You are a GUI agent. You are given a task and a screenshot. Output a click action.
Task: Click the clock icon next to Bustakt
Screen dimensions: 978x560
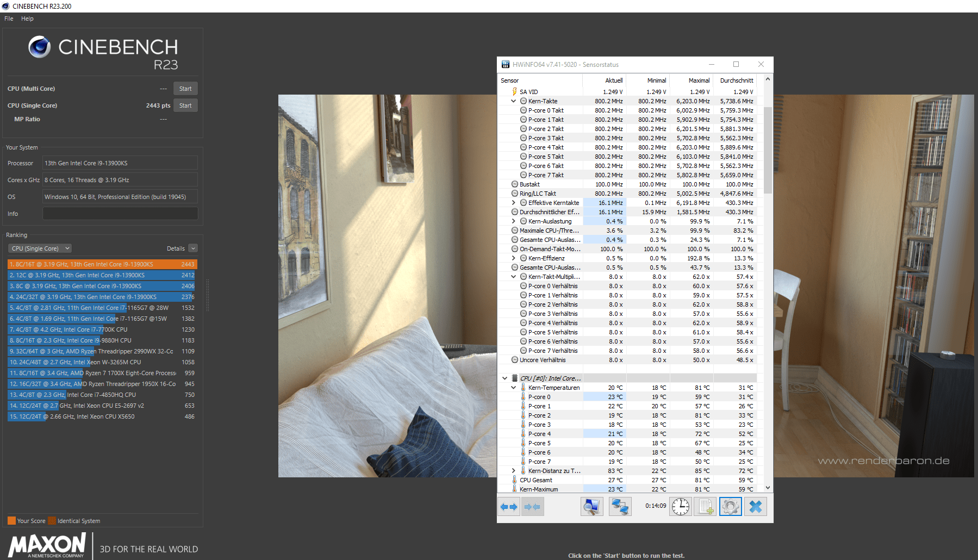(514, 184)
